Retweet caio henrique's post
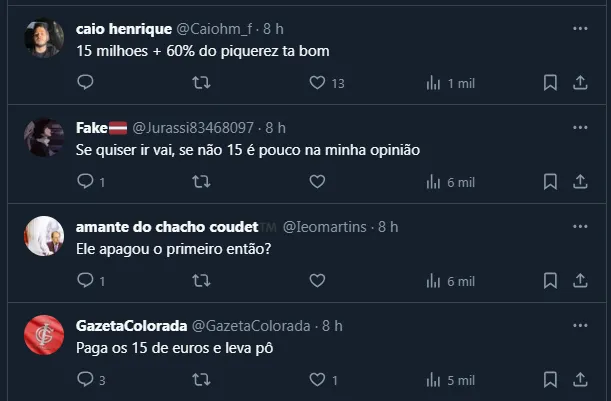 (x=200, y=83)
